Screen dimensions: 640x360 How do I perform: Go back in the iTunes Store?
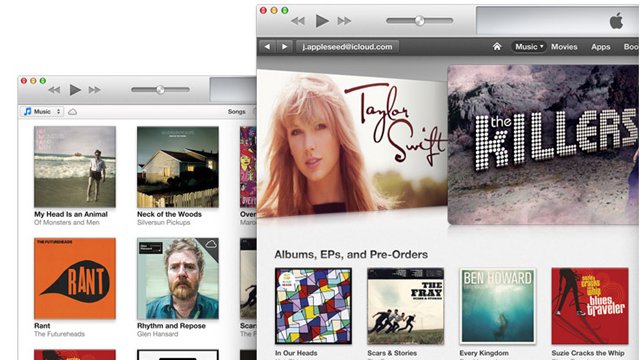pos(267,47)
